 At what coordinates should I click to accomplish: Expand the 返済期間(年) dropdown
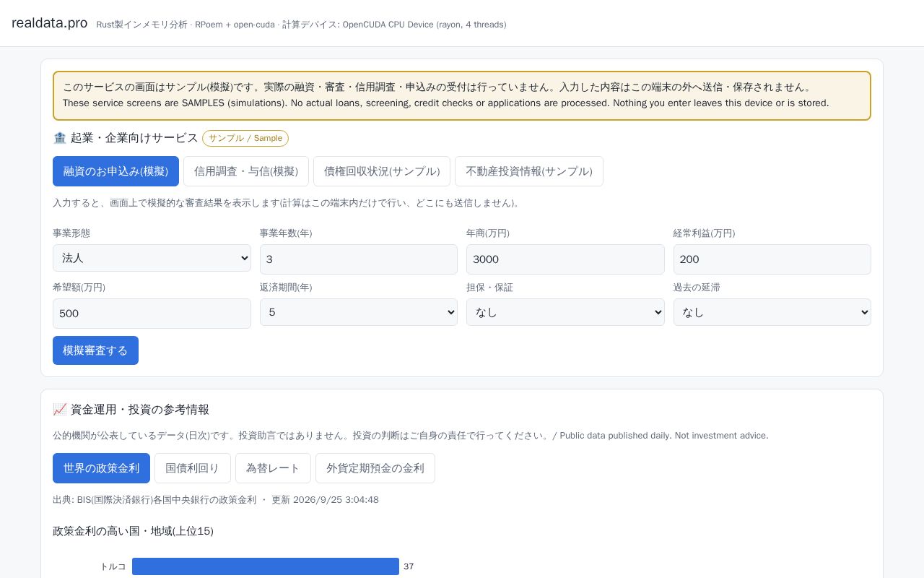point(359,312)
